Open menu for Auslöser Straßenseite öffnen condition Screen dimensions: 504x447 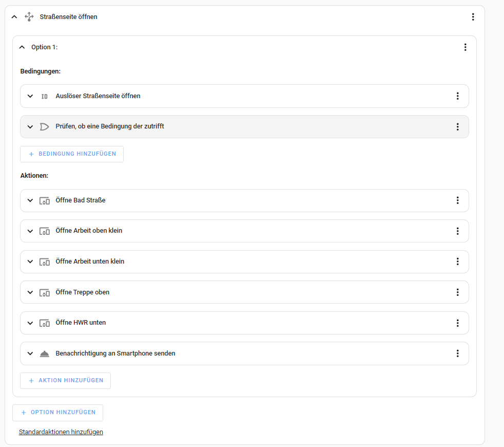pyautogui.click(x=457, y=96)
